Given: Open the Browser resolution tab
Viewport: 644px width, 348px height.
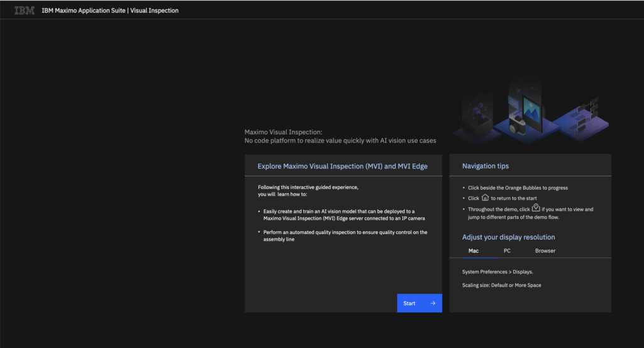Looking at the screenshot, I should [x=545, y=251].
